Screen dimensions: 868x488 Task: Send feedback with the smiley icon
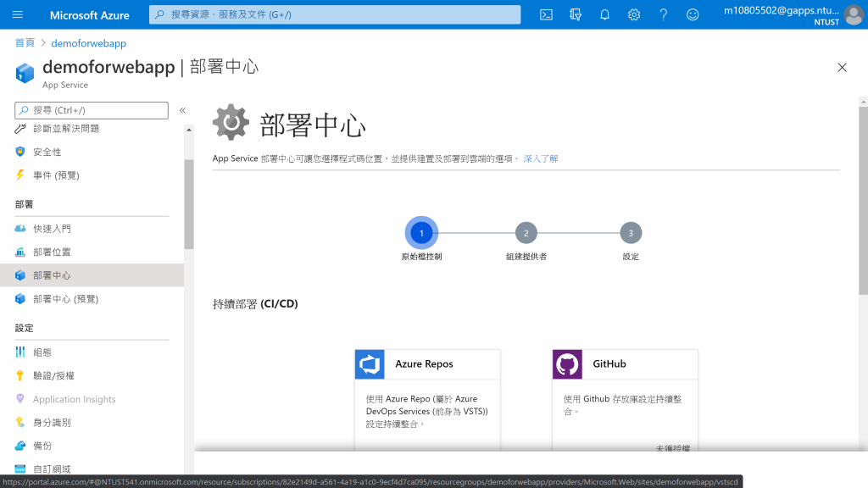693,15
